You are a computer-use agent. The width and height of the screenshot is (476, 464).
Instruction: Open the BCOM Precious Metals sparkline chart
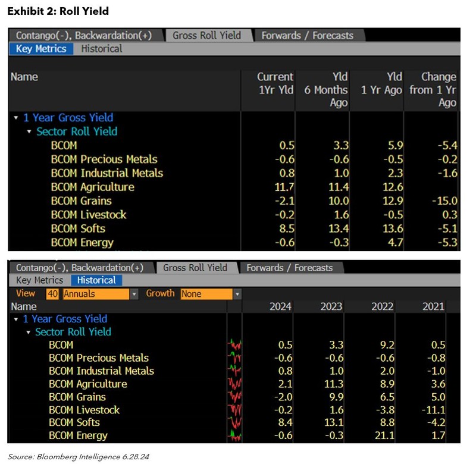234,358
